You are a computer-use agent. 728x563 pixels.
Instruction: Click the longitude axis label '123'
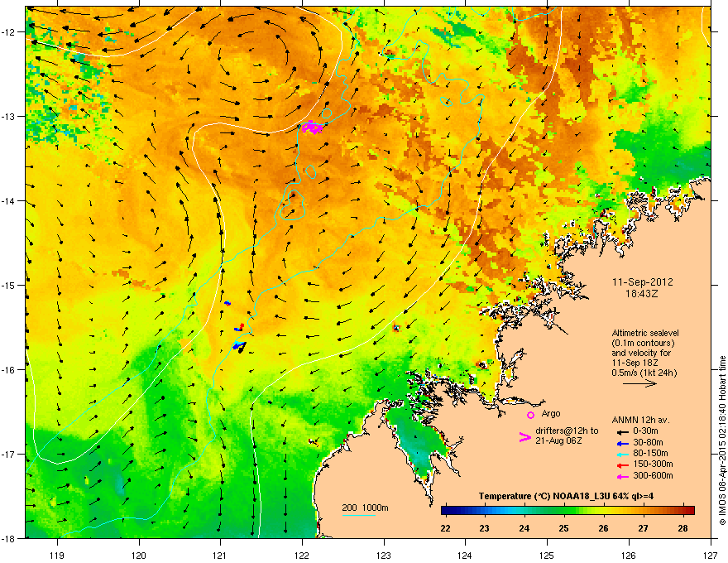(384, 555)
